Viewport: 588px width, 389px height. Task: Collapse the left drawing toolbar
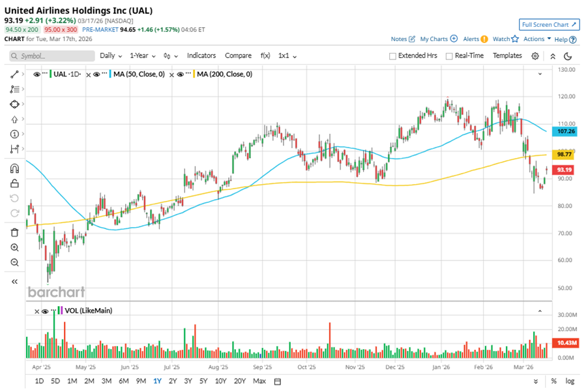[14, 281]
